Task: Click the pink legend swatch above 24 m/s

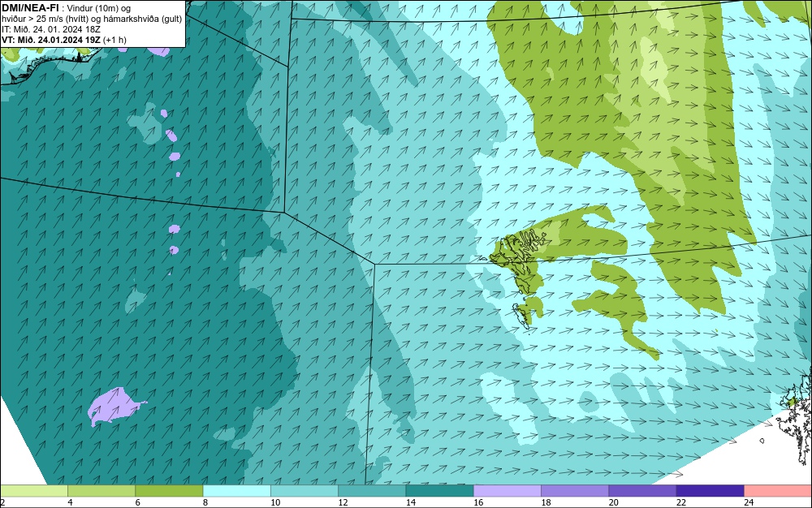Action: pyautogui.click(x=778, y=490)
